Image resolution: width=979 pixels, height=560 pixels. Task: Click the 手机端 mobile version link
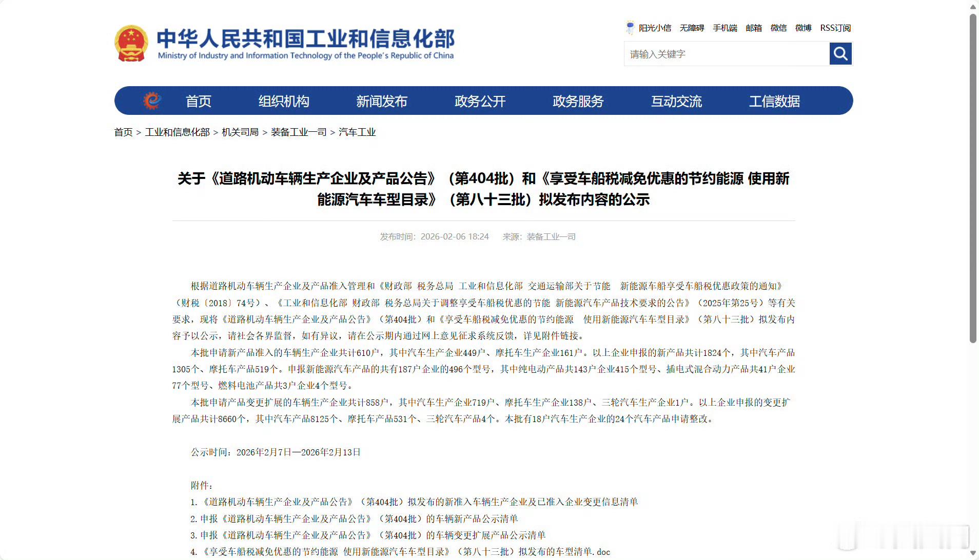click(x=725, y=28)
